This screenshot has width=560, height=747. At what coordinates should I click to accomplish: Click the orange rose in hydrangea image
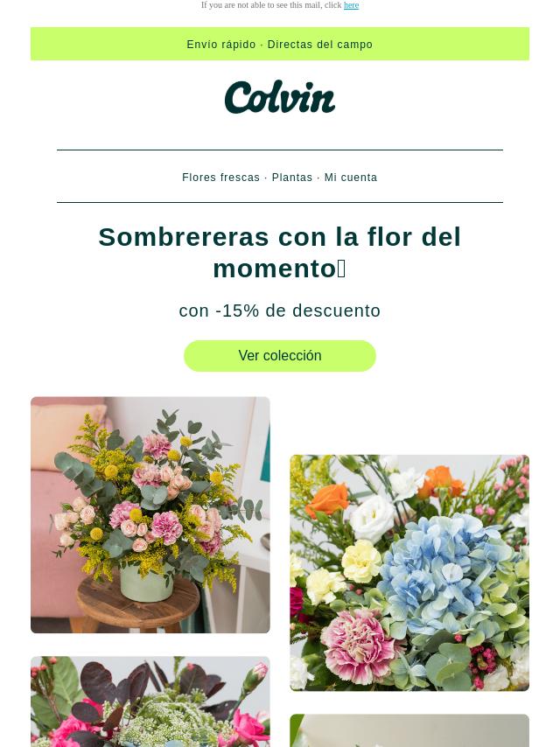(327, 500)
